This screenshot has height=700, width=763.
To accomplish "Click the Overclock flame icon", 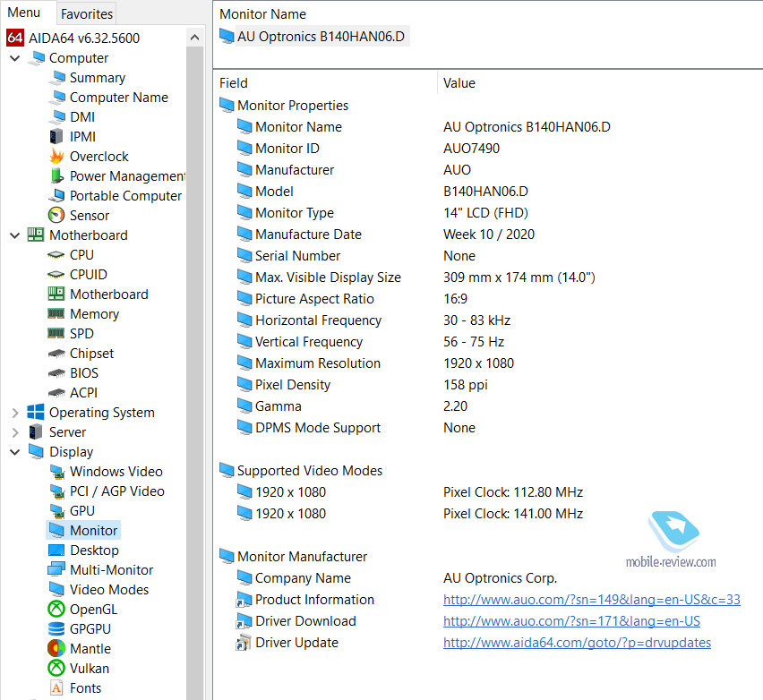I will (x=56, y=156).
